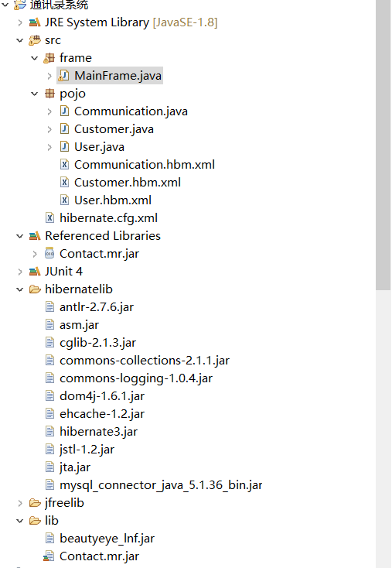This screenshot has height=568, width=392.
Task: Expand the Communication.java node
Action: 49,111
